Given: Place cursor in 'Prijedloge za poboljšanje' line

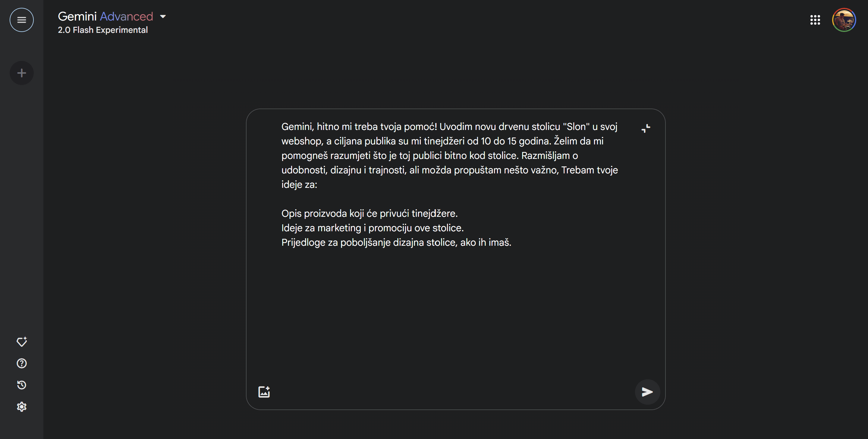Looking at the screenshot, I should click(x=396, y=242).
